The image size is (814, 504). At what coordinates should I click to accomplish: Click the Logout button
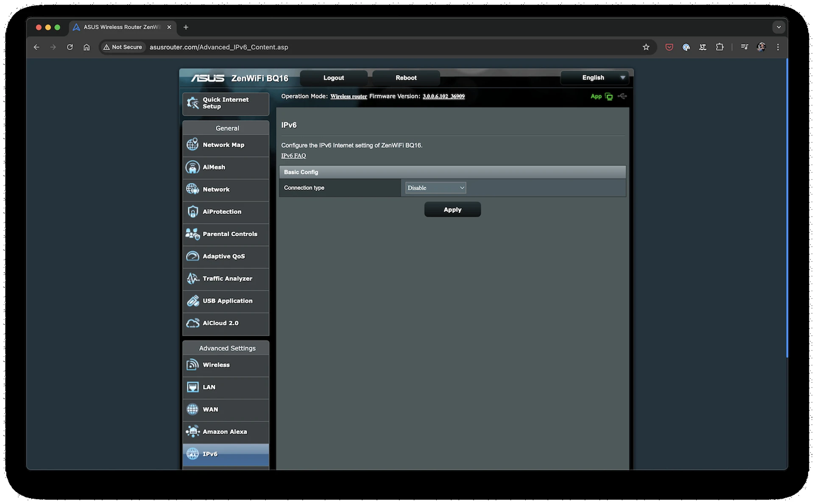[x=334, y=78]
